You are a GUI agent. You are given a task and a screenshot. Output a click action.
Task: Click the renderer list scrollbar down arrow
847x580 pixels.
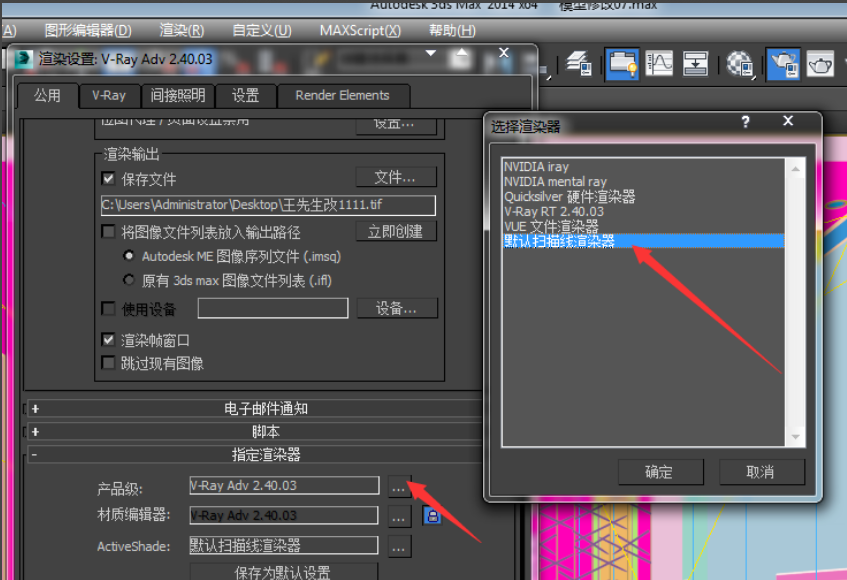(795, 436)
